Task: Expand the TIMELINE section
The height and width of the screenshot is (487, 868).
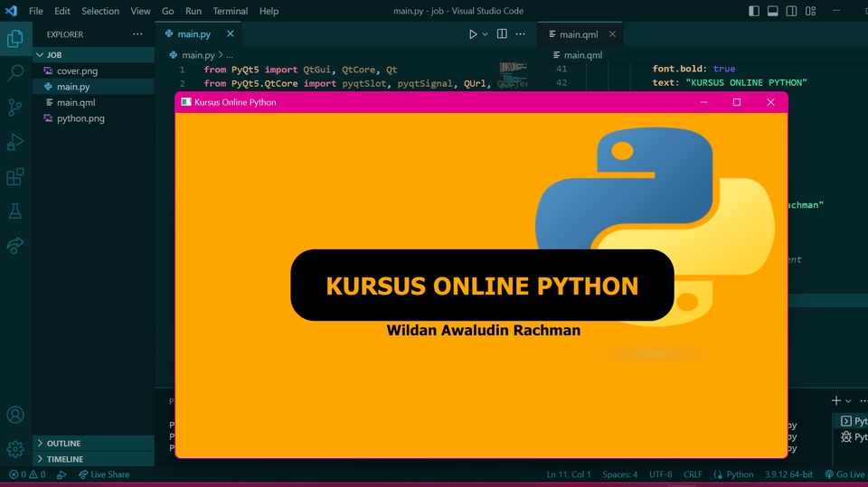Action: [x=93, y=459]
